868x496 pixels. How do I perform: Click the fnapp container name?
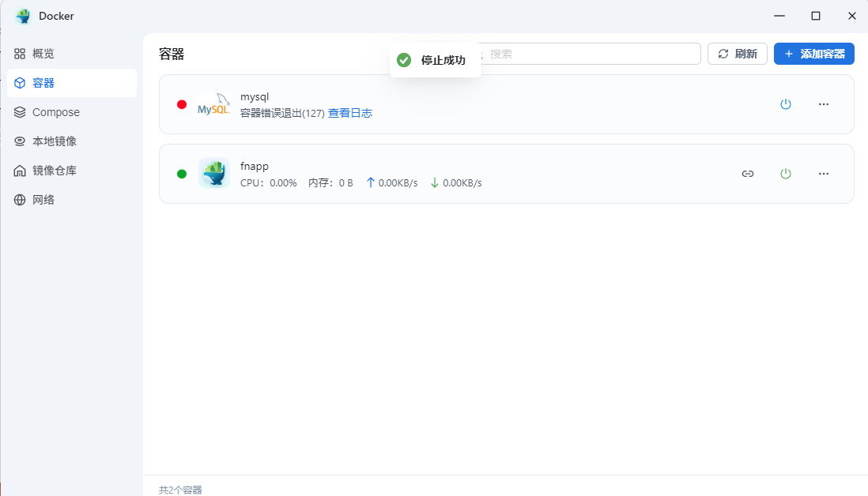(x=254, y=166)
